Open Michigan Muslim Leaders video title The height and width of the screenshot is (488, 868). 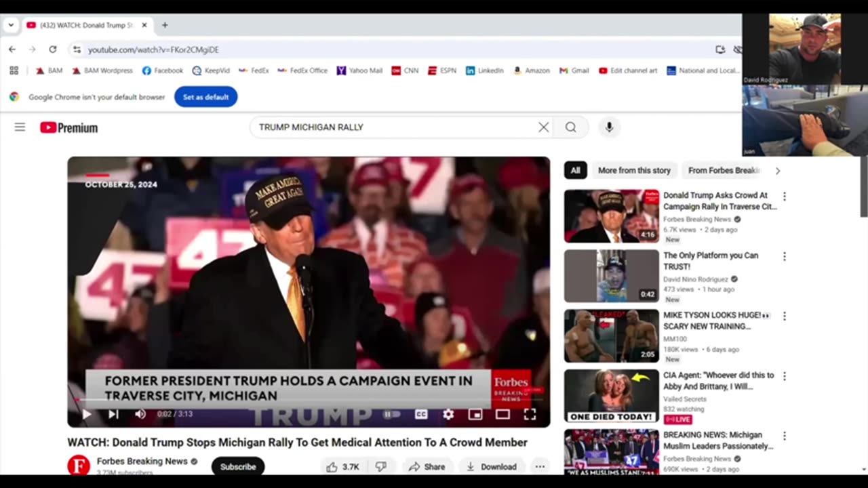tap(718, 441)
